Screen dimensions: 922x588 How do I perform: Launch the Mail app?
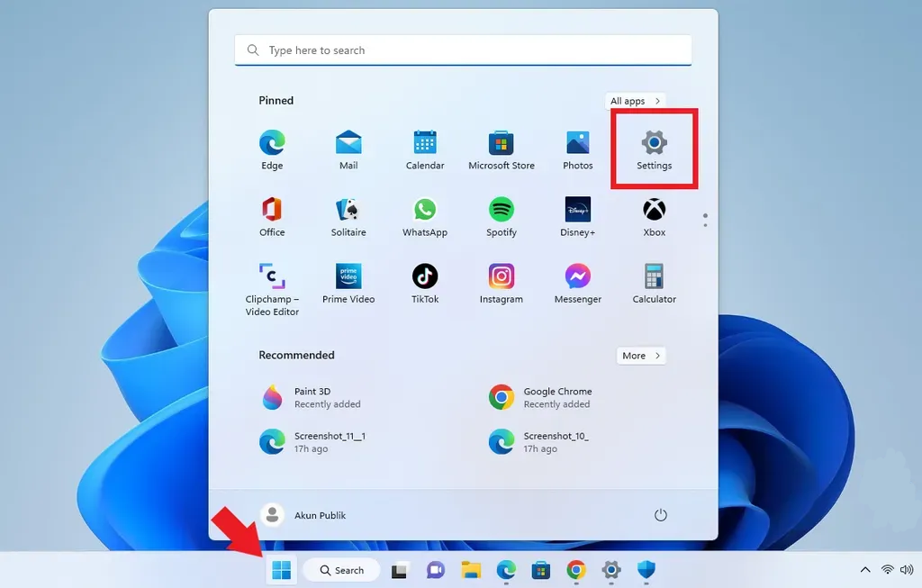348,150
